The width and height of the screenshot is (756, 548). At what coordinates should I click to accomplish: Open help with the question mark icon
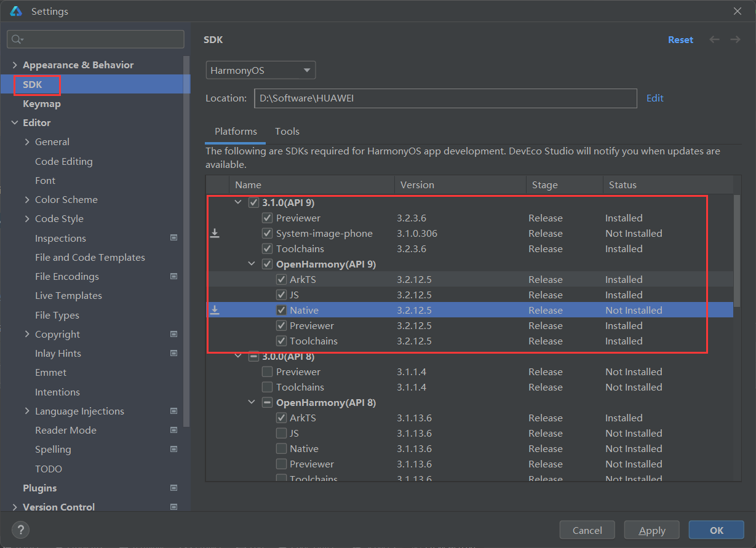[x=20, y=530]
